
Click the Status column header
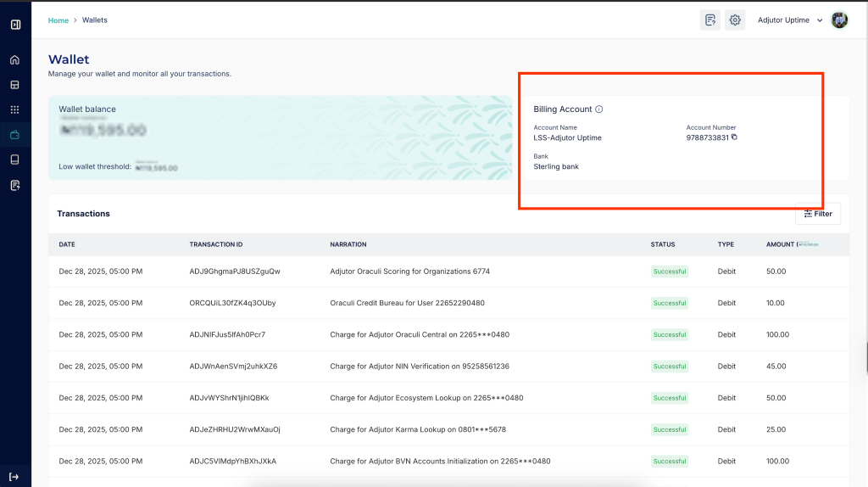[x=663, y=244]
